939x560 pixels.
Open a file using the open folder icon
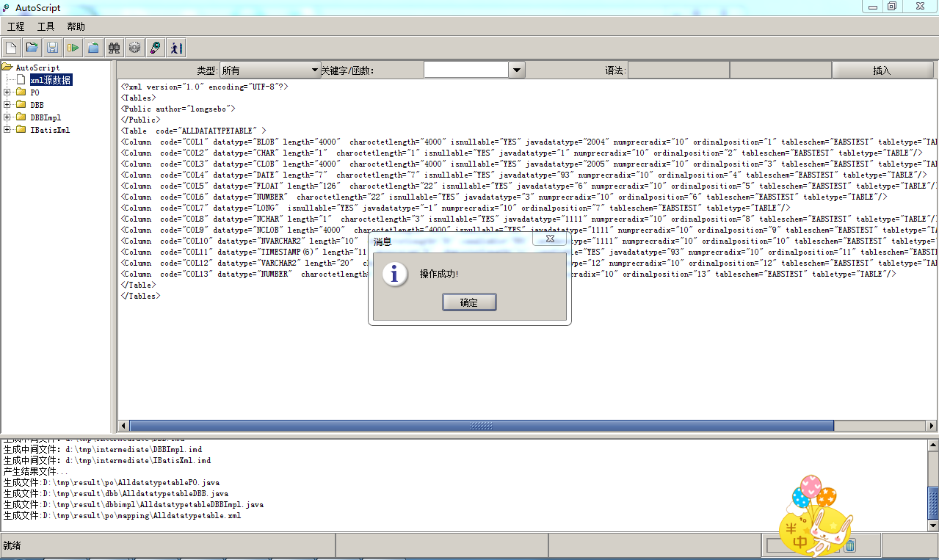click(32, 47)
